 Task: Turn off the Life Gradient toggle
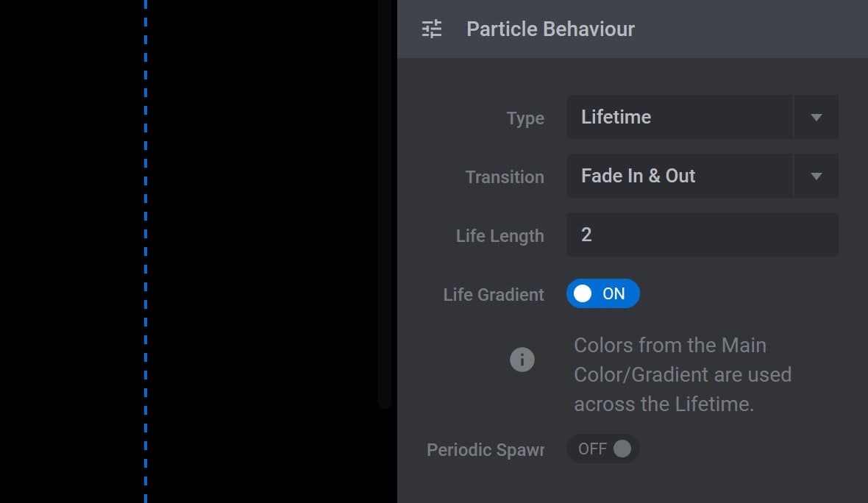tap(603, 293)
